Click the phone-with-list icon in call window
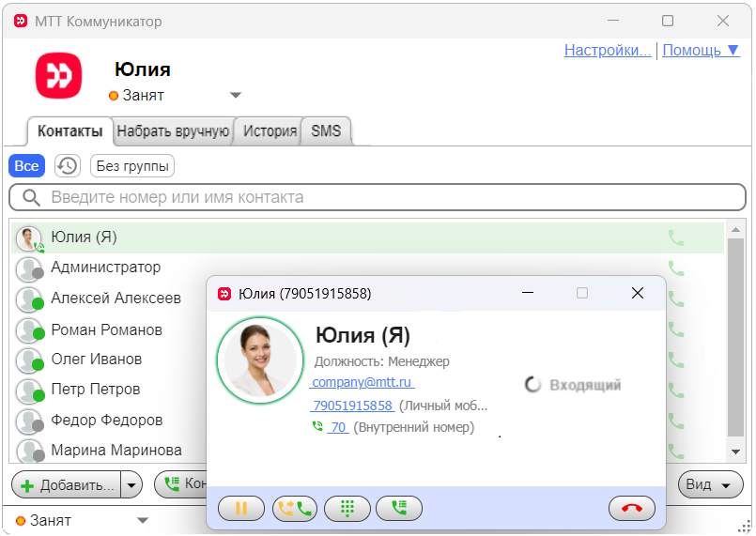The image size is (756, 536). point(399,508)
